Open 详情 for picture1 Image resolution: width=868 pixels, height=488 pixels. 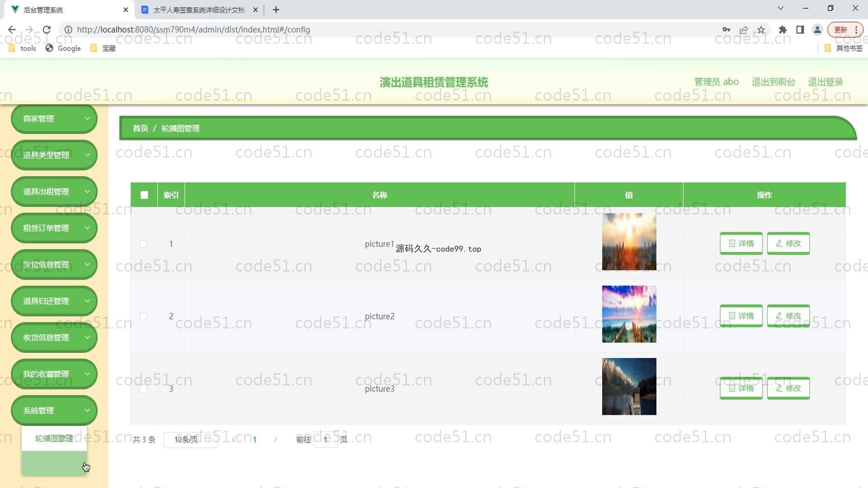(x=741, y=243)
